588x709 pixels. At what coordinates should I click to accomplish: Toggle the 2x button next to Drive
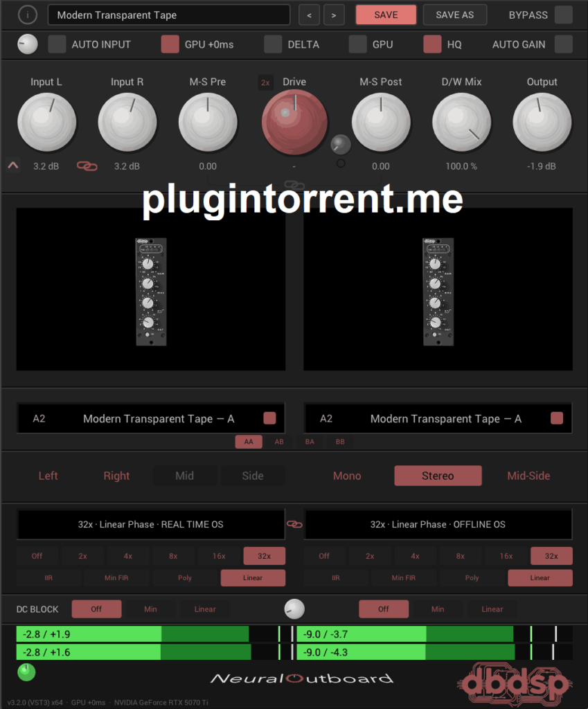[265, 82]
